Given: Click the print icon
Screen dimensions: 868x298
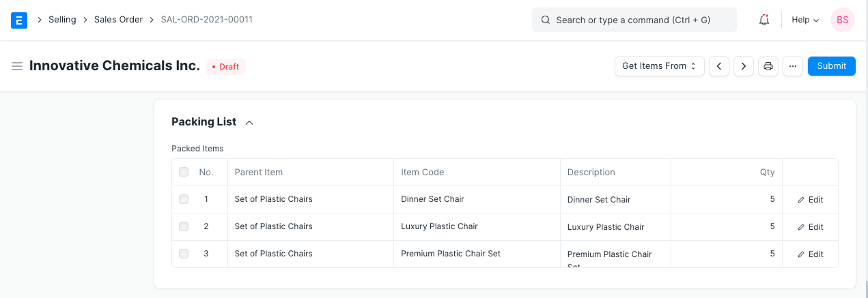Looking at the screenshot, I should (x=768, y=66).
